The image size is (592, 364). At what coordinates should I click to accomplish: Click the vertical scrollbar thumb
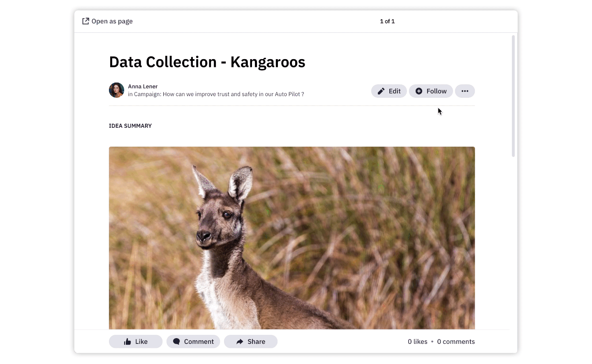513,96
